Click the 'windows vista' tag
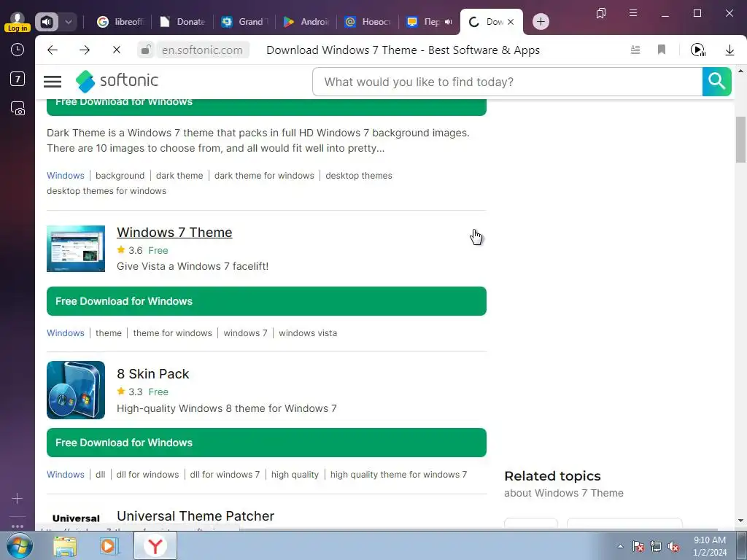 point(308,332)
